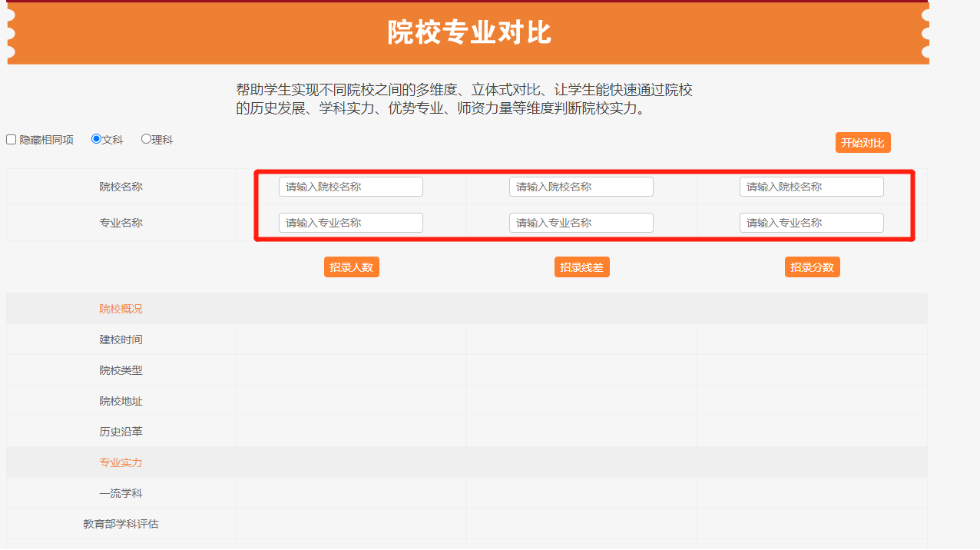Image resolution: width=980 pixels, height=550 pixels.
Task: Tick the 隐藏相同项 checkbox
Action: (x=12, y=140)
